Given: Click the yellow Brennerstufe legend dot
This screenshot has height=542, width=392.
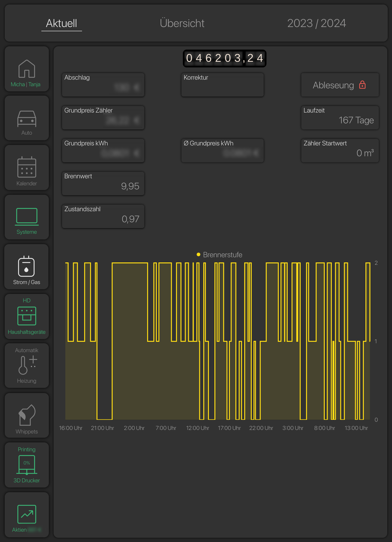Looking at the screenshot, I should 198,254.
